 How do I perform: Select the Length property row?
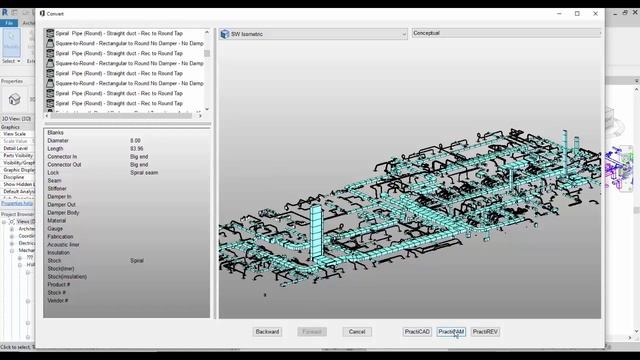click(127, 149)
